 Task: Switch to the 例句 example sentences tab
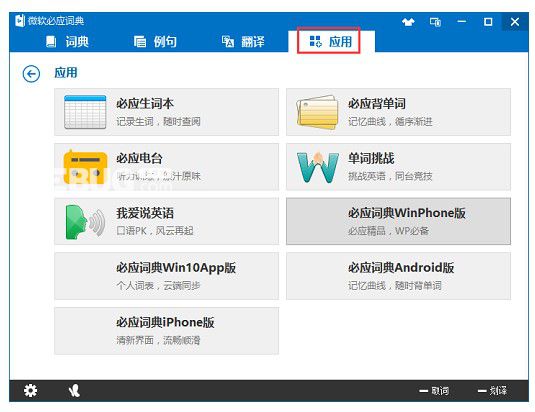click(155, 42)
